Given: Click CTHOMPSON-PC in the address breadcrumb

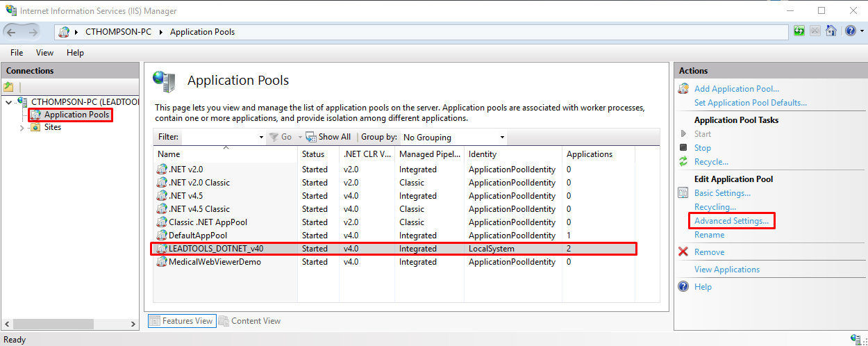Looking at the screenshot, I should [117, 32].
